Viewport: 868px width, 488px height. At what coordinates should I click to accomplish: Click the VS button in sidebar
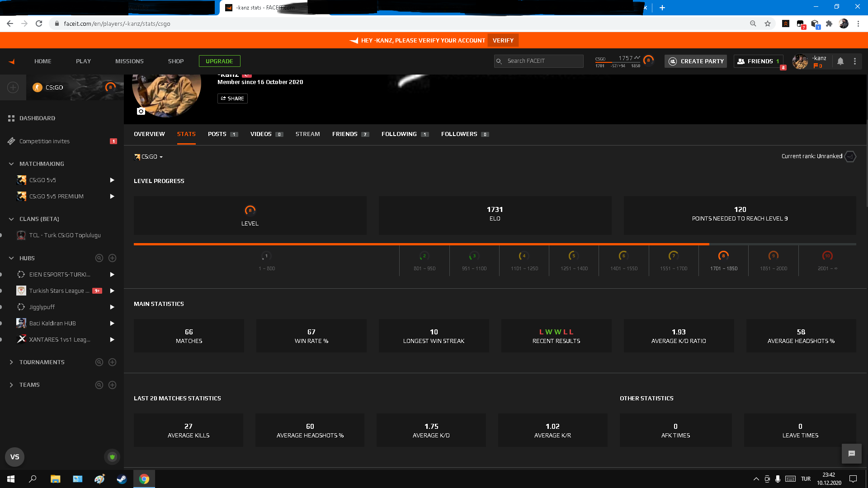(x=15, y=457)
